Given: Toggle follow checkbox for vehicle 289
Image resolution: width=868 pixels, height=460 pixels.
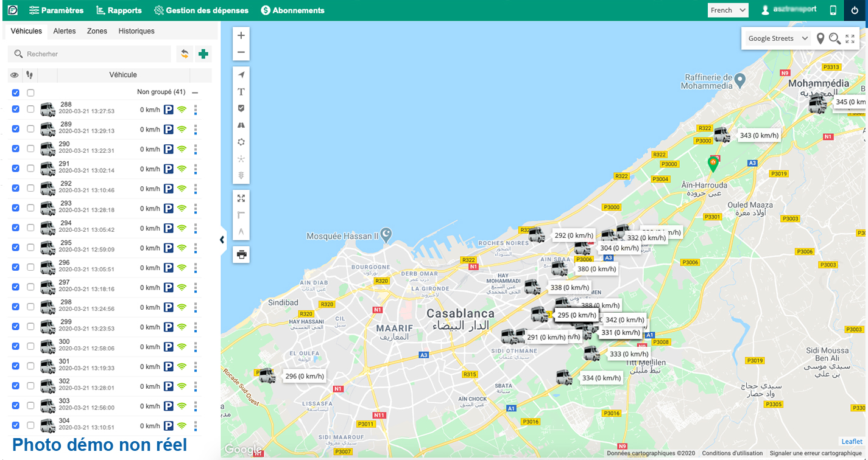Looking at the screenshot, I should [30, 129].
